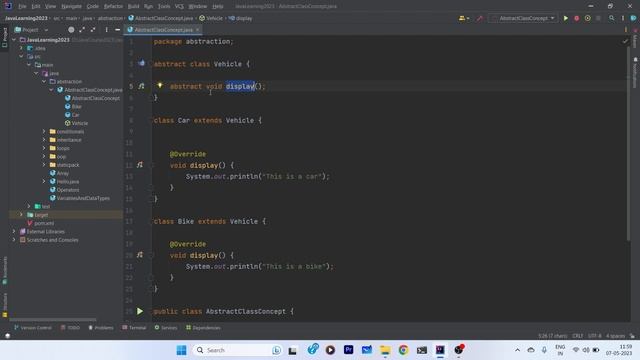
Task: Expand the target folder node
Action: tap(21, 215)
